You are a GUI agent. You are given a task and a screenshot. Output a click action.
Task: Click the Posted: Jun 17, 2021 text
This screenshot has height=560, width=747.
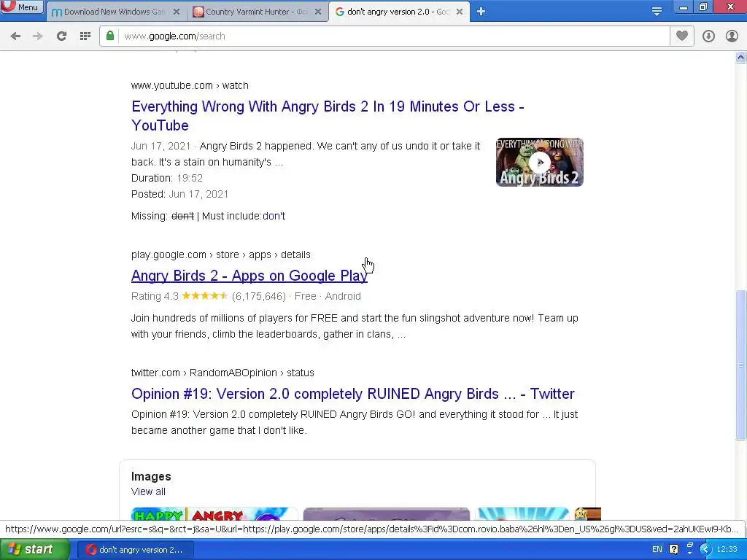179,194
